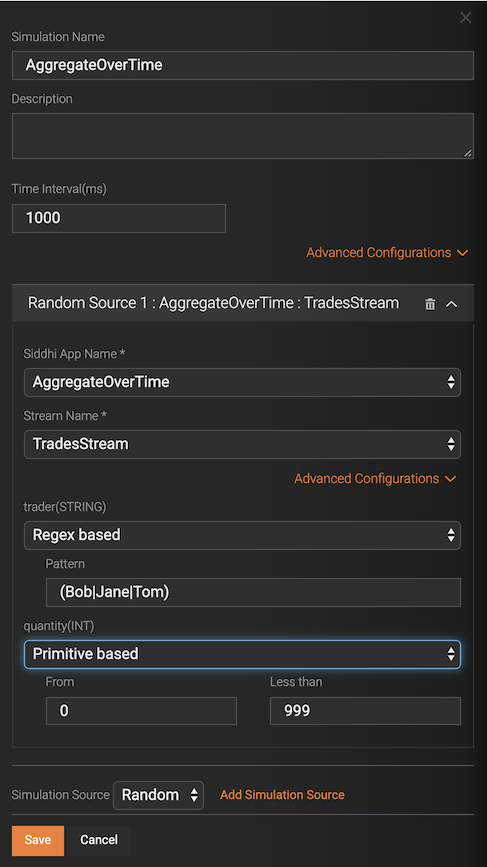Focus the Simulation Name field
Screen dimensions: 487x867
(243, 65)
